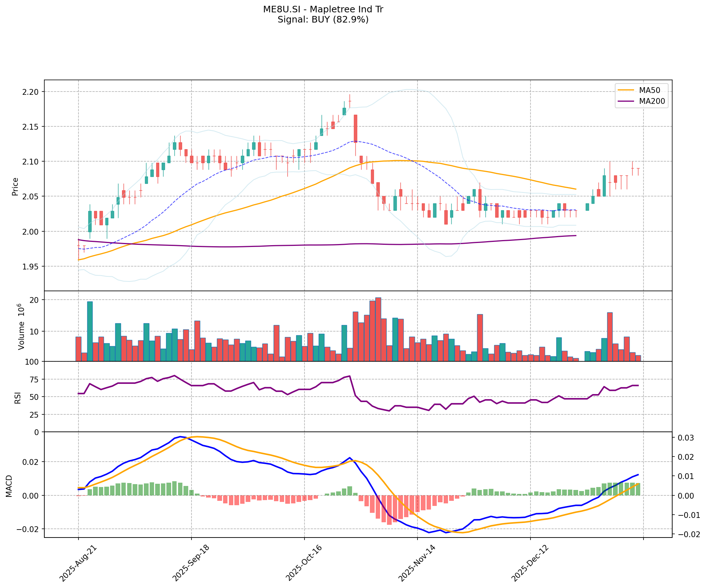Click the 2.20 price tick label
The image size is (706, 588).
[31, 92]
